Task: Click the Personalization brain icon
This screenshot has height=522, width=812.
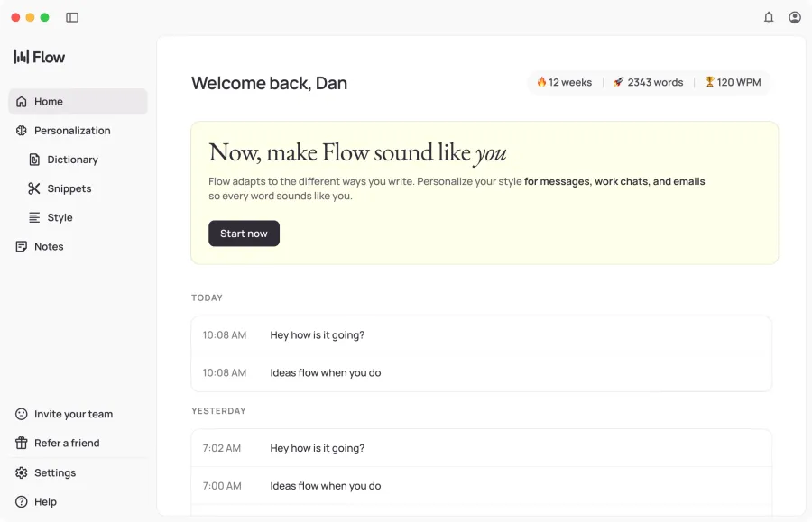Action: [22, 131]
